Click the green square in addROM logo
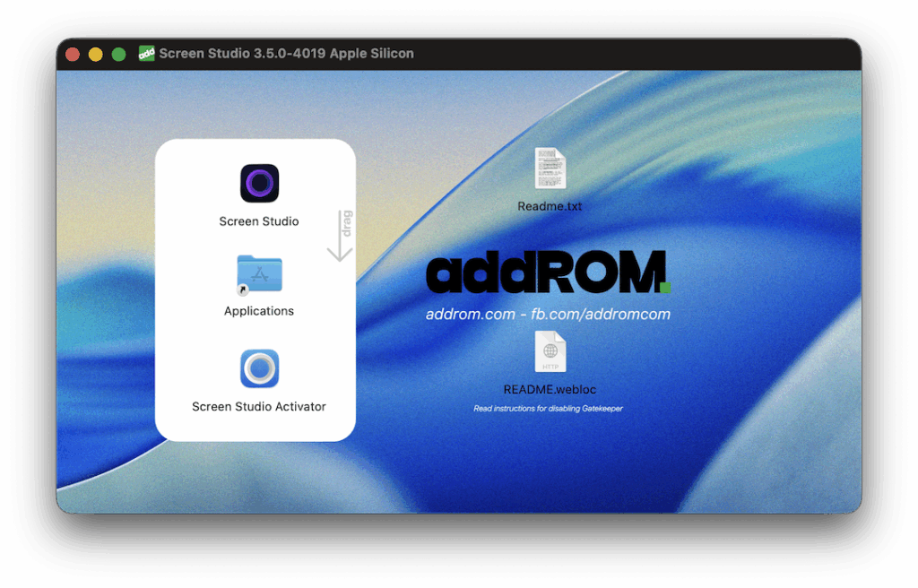 (x=664, y=288)
